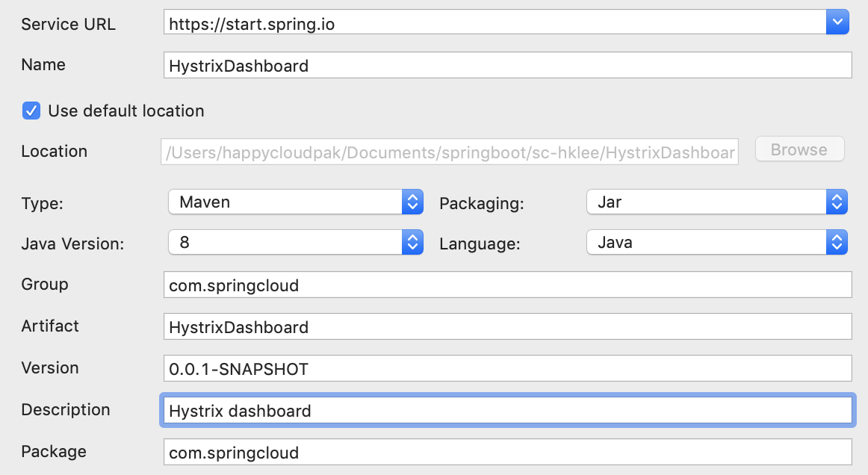
Task: Click the Service URL label
Action: [68, 25]
